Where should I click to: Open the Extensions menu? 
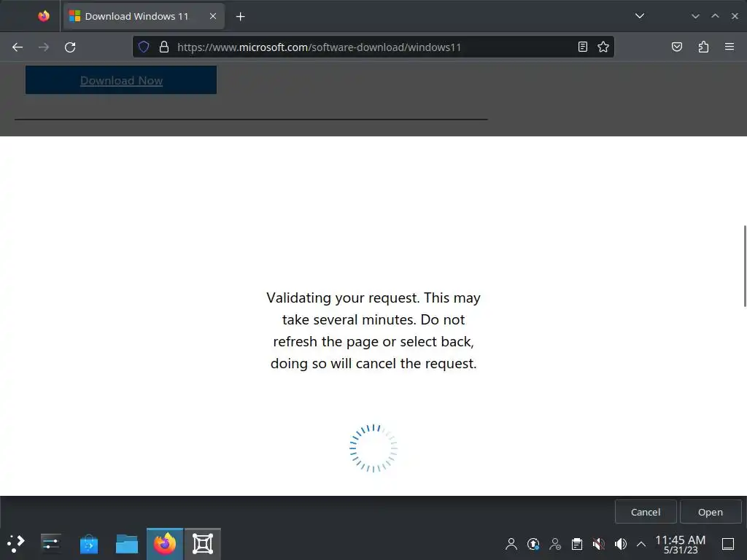[703, 47]
